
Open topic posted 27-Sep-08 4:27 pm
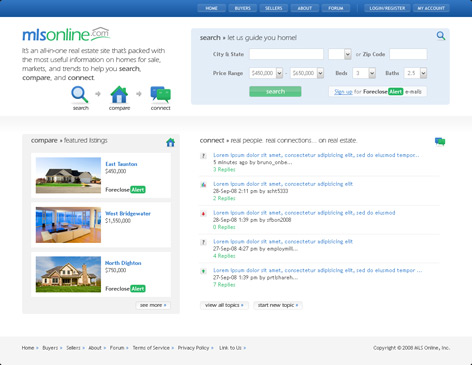pyautogui.click(x=283, y=241)
